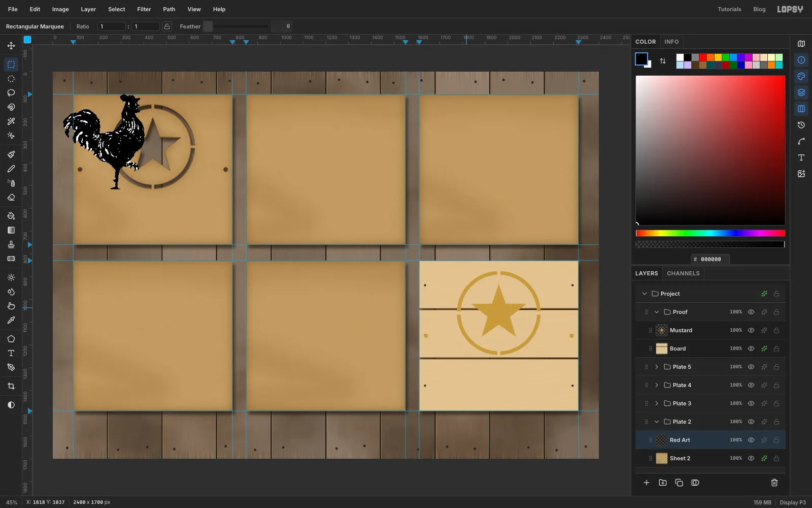The width and height of the screenshot is (812, 508).
Task: Select the Gradient tool
Action: click(x=11, y=230)
